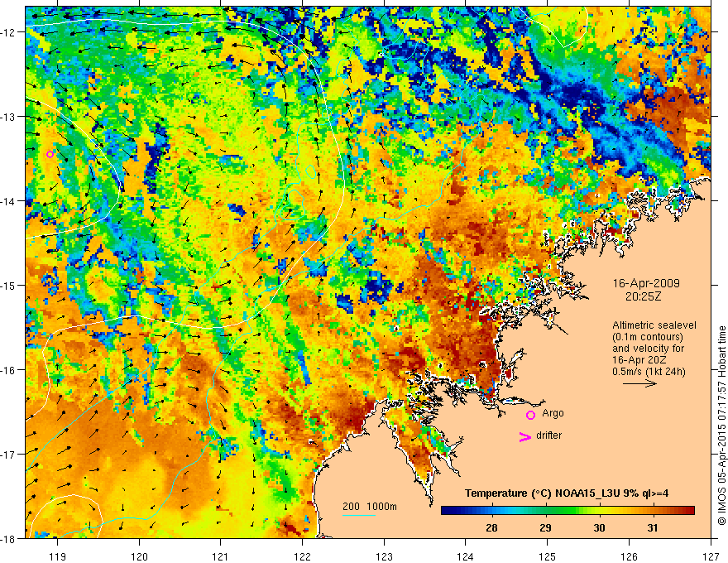Viewport: 728px width, 563px height.
Task: Click the 'and velocity for' legend text
Action: (x=648, y=349)
